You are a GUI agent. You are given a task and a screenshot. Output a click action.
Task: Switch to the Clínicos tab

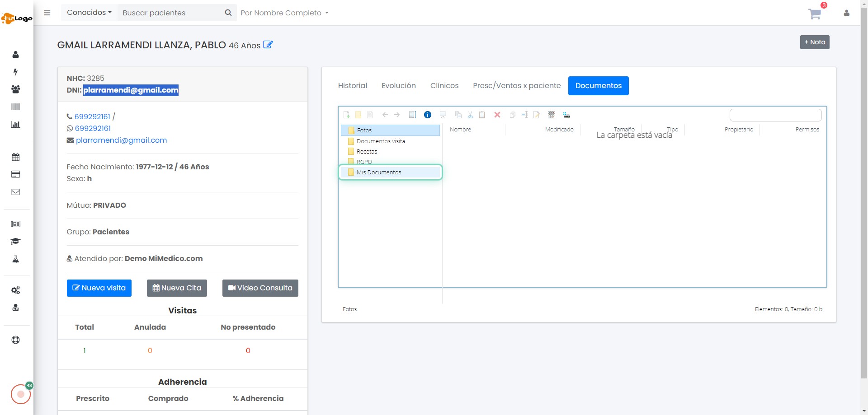coord(444,86)
